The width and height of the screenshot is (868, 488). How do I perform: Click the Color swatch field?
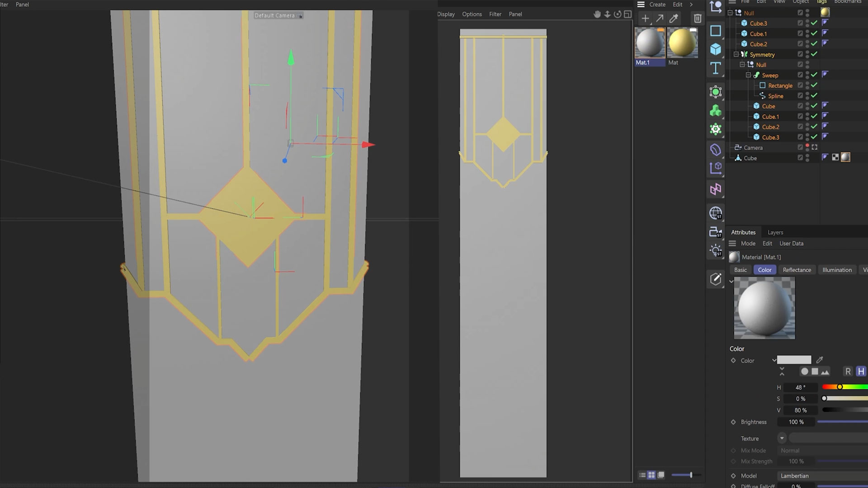pyautogui.click(x=794, y=360)
